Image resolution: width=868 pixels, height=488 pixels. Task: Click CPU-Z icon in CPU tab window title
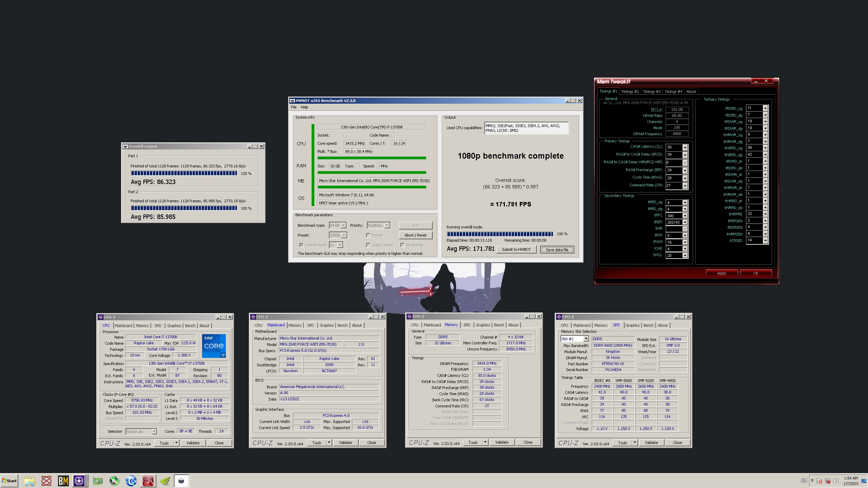point(101,317)
